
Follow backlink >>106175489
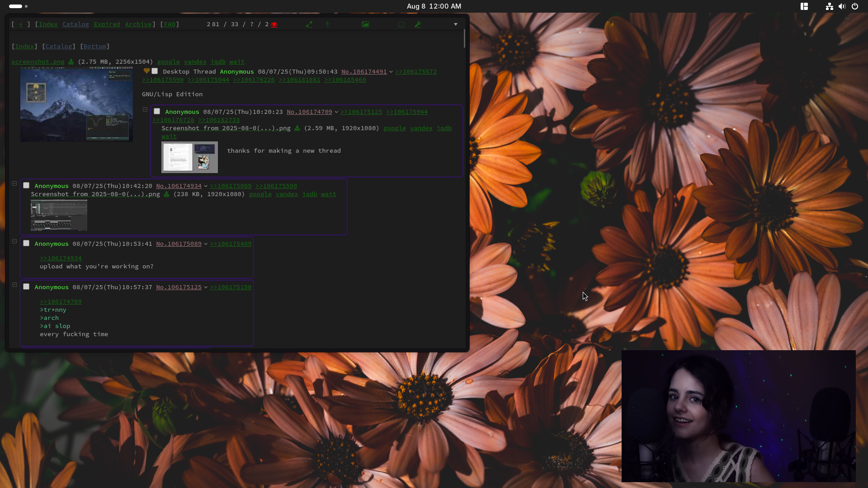231,244
